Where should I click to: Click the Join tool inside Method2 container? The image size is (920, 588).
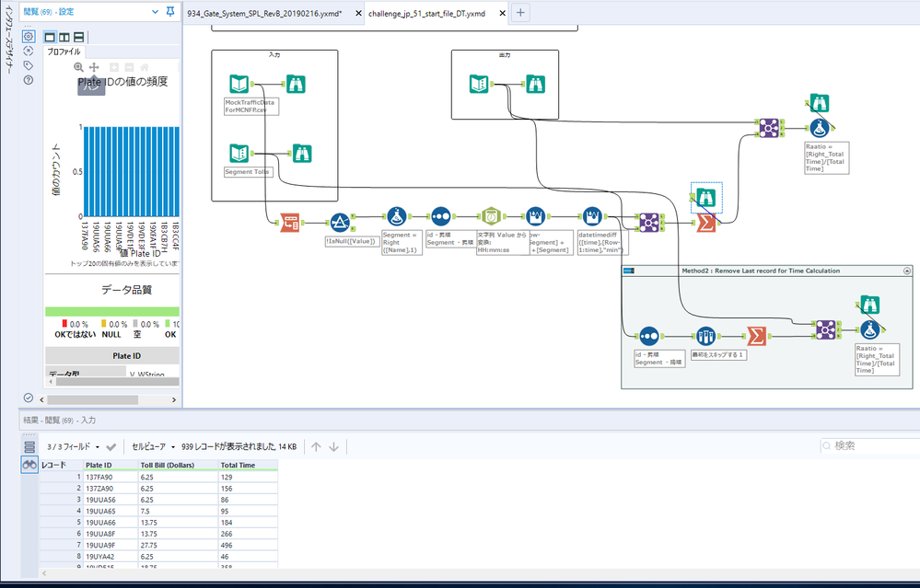[825, 329]
